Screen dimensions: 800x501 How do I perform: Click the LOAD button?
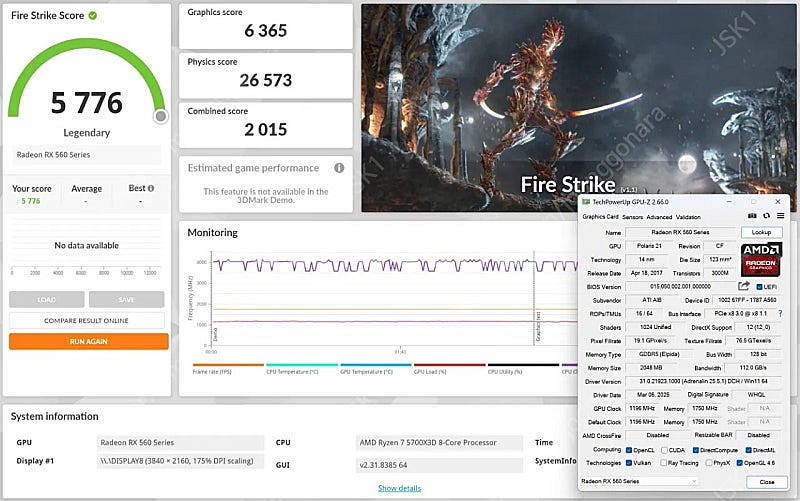[46, 299]
